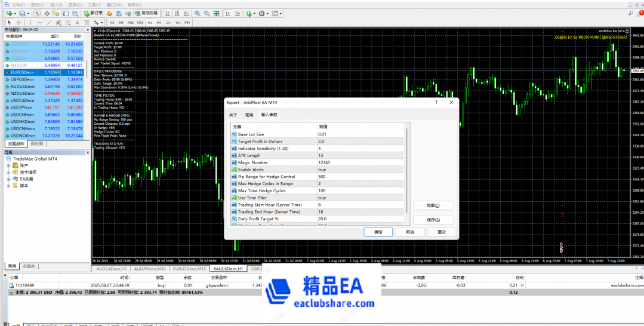Switch chart to H4 timeframe
Image resolution: width=644 pixels, height=326 pixels.
click(x=159, y=23)
